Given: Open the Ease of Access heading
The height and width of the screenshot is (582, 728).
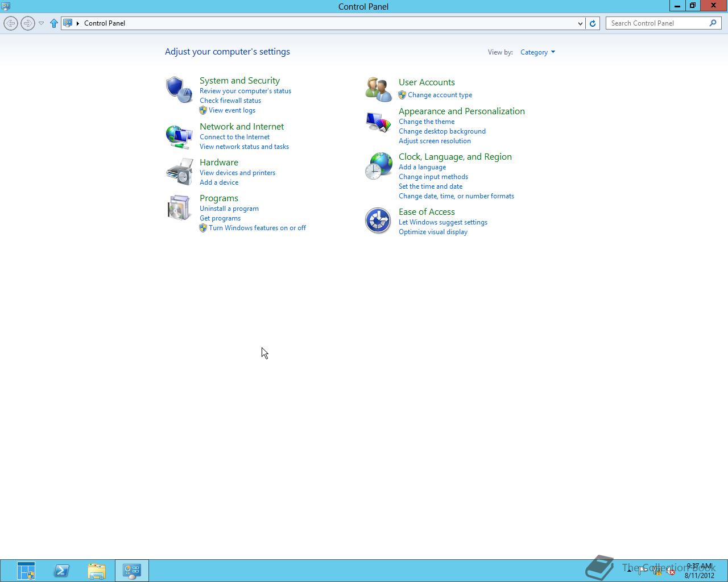Looking at the screenshot, I should coord(427,212).
